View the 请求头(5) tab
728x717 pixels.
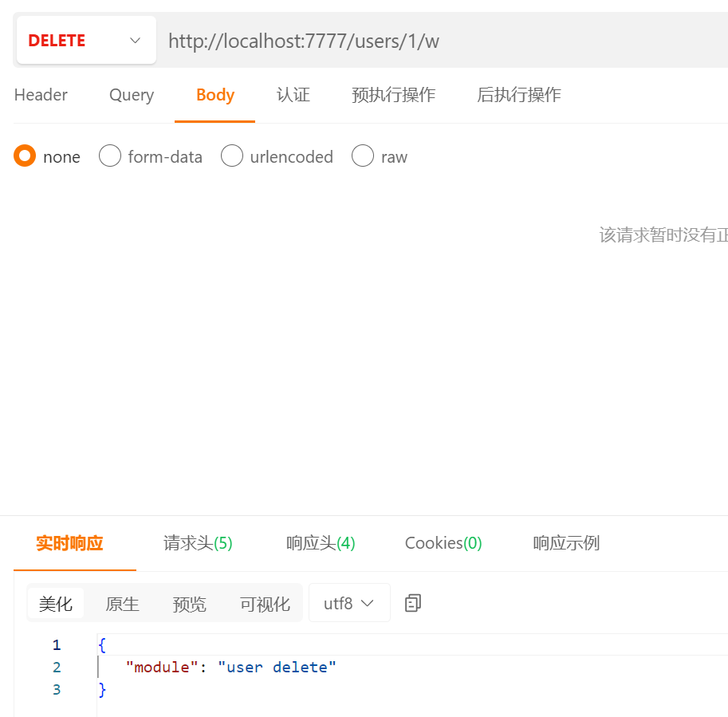click(197, 543)
